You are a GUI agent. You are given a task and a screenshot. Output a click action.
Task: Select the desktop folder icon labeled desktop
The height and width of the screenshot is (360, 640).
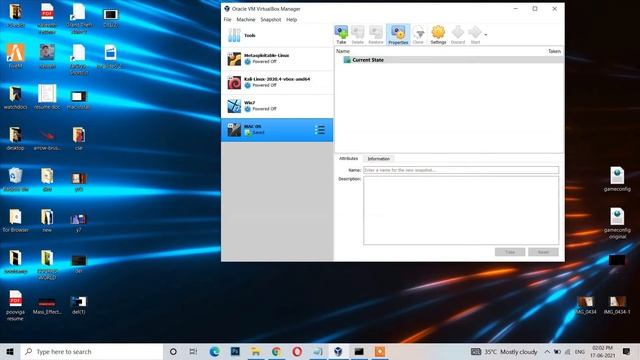click(x=16, y=139)
